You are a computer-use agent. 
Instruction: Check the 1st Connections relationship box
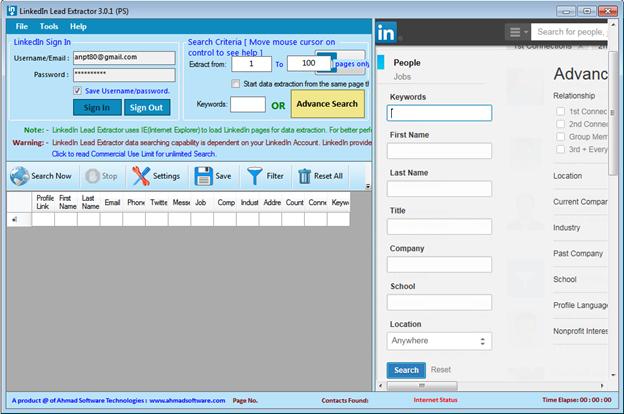coord(560,111)
